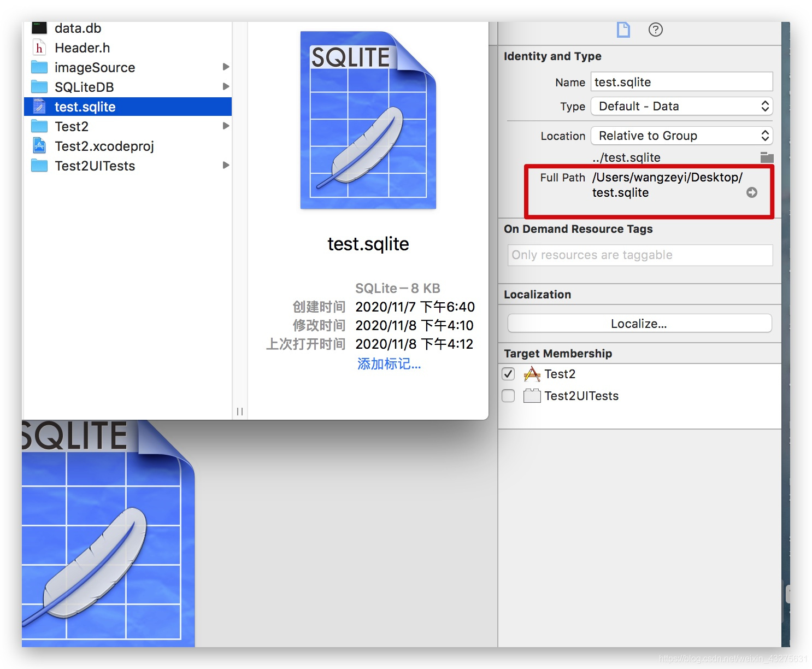Screen dimensions: 812x669
Task: Click the Test2UITests bundle target icon
Action: pos(532,396)
